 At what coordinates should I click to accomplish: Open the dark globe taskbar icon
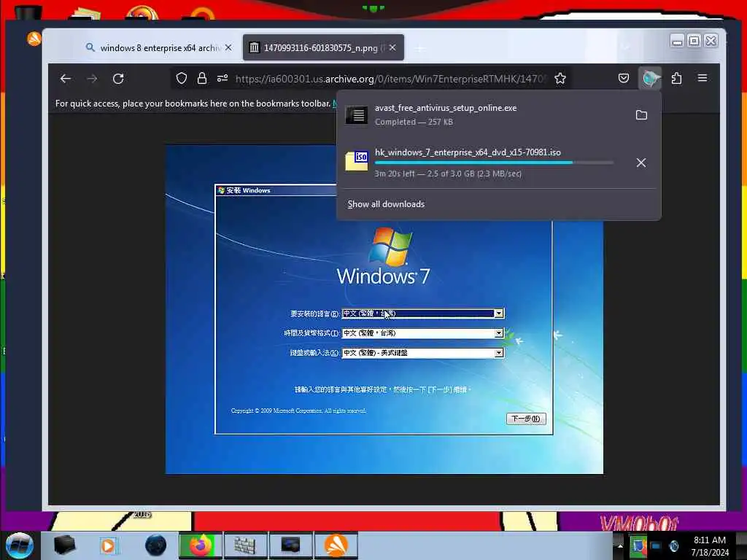pyautogui.click(x=156, y=545)
